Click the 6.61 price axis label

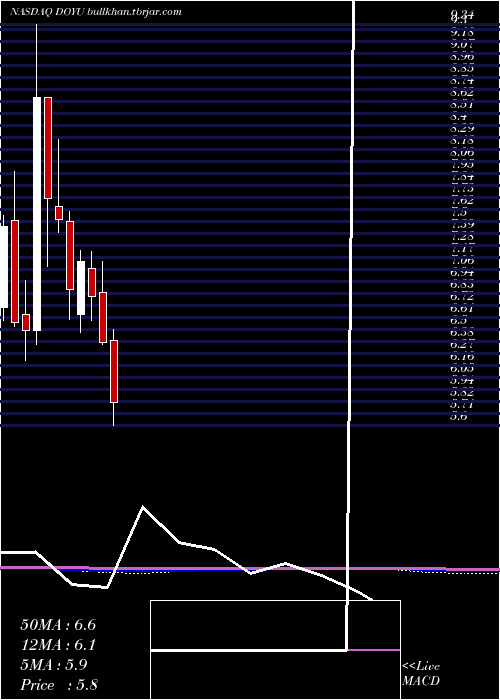click(462, 309)
